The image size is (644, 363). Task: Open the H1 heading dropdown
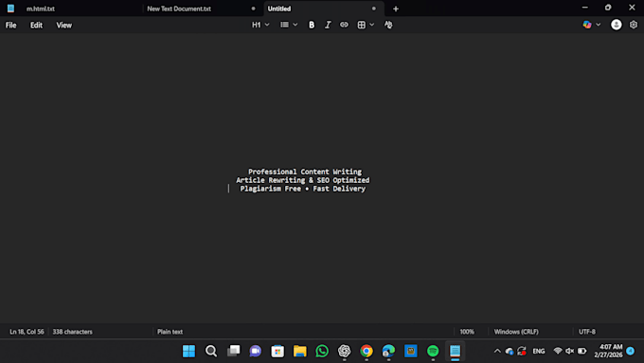point(260,25)
